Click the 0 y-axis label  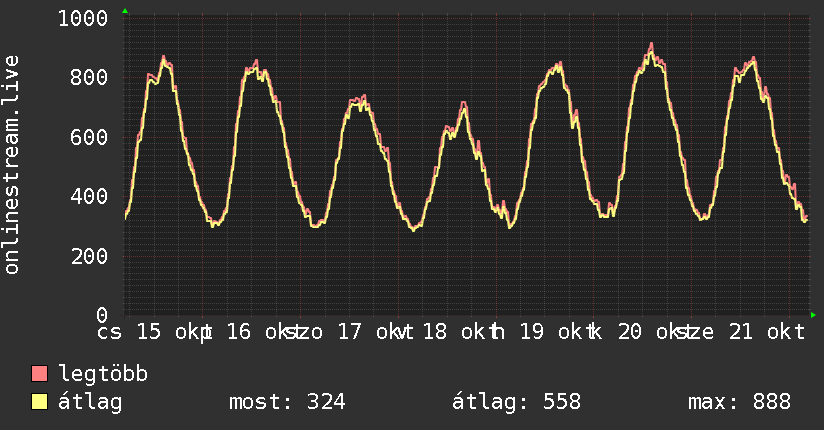(x=102, y=315)
